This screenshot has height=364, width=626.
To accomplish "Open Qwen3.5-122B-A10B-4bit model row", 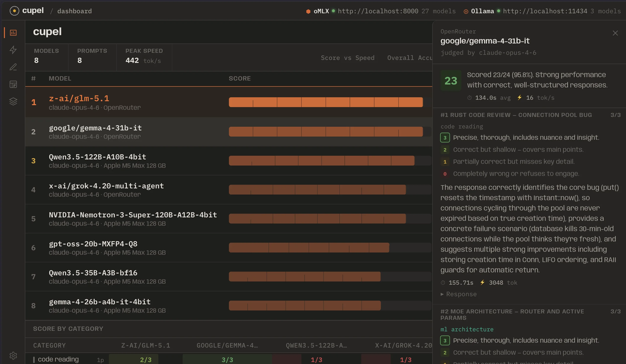I will click(x=124, y=161).
